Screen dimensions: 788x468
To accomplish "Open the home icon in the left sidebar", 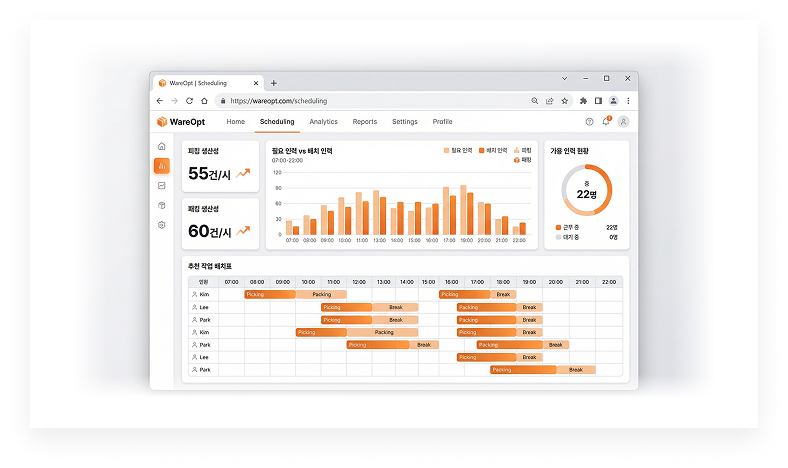I will tap(161, 146).
